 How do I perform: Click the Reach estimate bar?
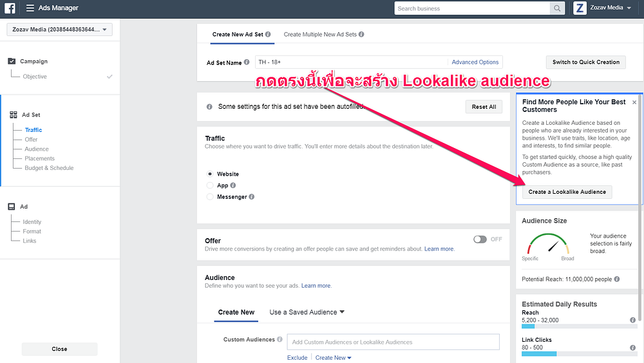pos(579,326)
